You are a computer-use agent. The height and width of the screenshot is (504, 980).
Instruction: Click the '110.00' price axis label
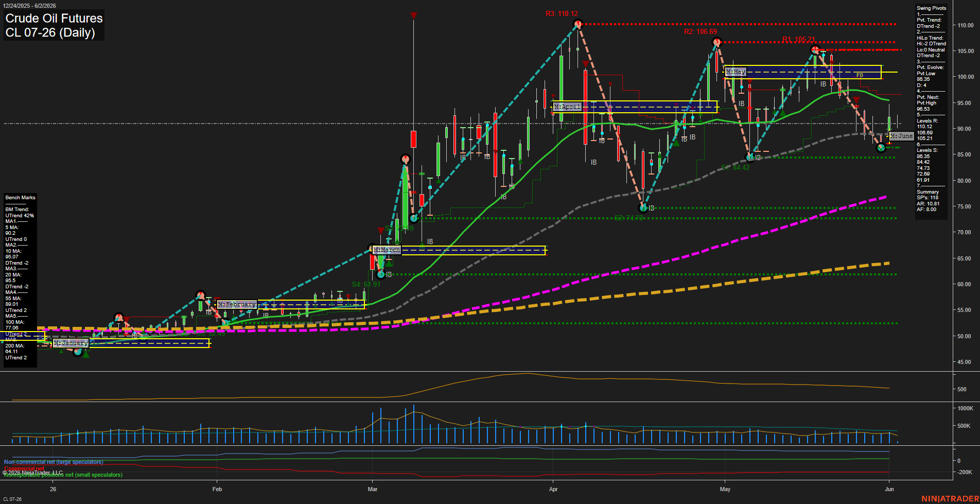[x=965, y=25]
